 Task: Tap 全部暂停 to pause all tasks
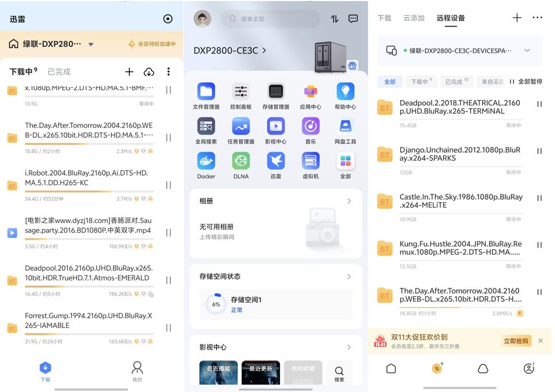click(x=526, y=82)
